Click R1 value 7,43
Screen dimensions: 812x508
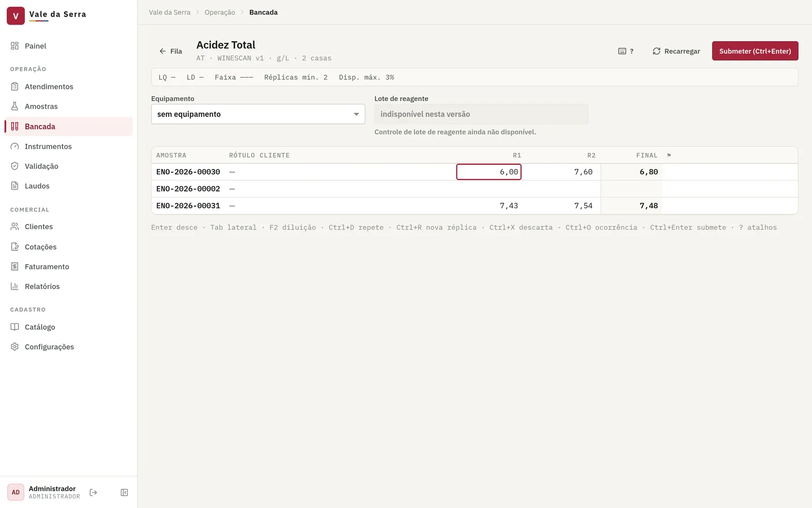click(x=509, y=206)
